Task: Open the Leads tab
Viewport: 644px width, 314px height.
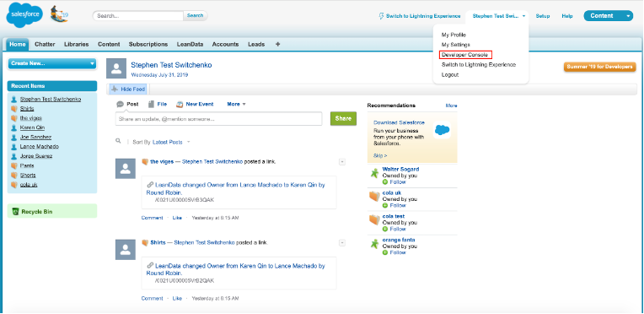Action: [256, 45]
